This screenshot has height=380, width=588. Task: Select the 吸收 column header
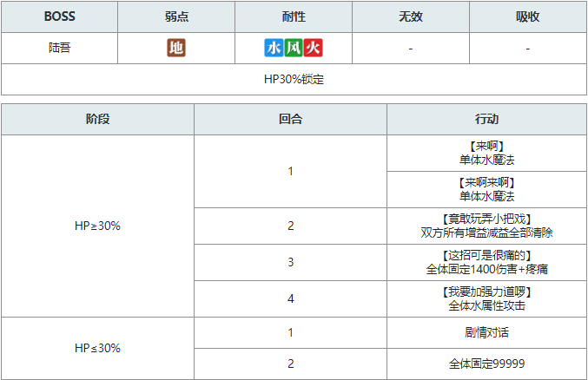pyautogui.click(x=528, y=16)
